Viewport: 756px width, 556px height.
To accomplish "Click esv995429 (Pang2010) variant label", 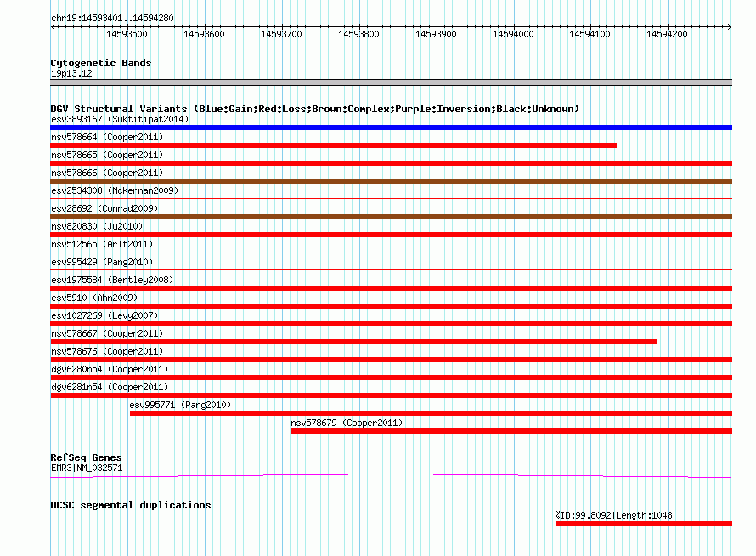I will coord(102,262).
